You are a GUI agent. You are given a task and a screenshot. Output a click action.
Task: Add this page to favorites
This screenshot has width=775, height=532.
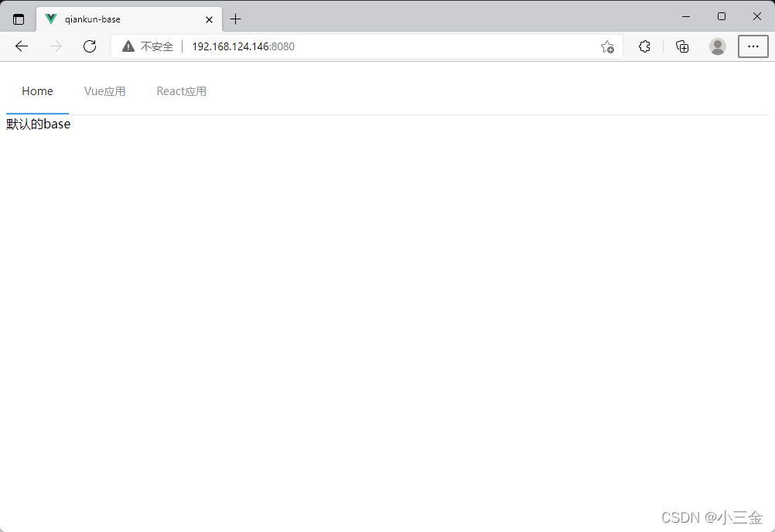607,46
